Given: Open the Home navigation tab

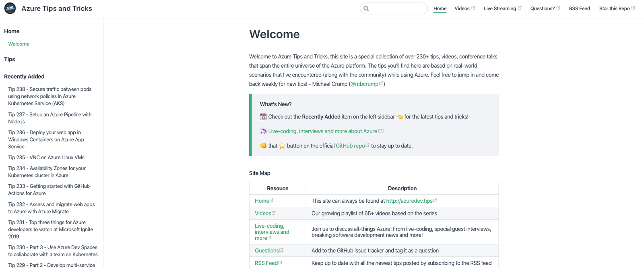Looking at the screenshot, I should tap(440, 8).
